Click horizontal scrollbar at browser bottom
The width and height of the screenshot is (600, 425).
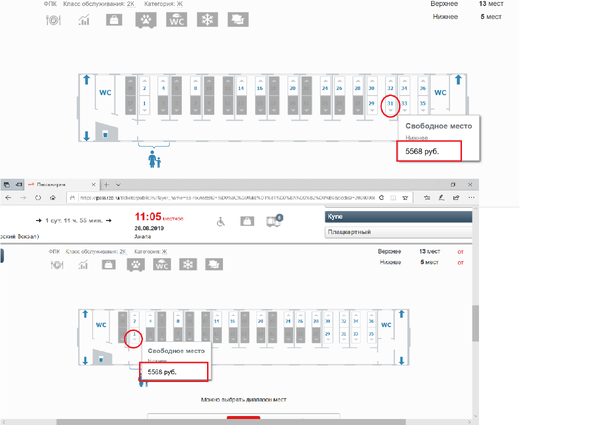coord(231,422)
